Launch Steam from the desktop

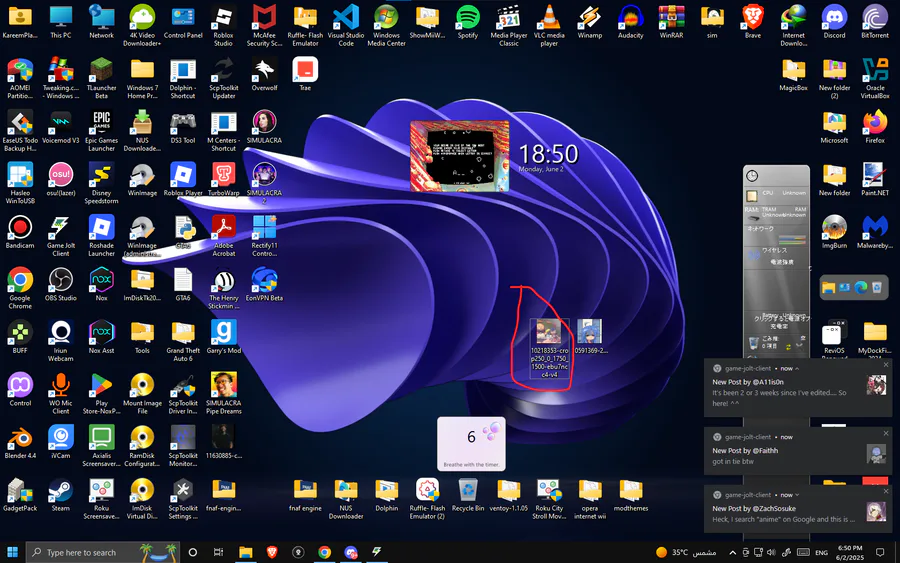click(x=61, y=495)
